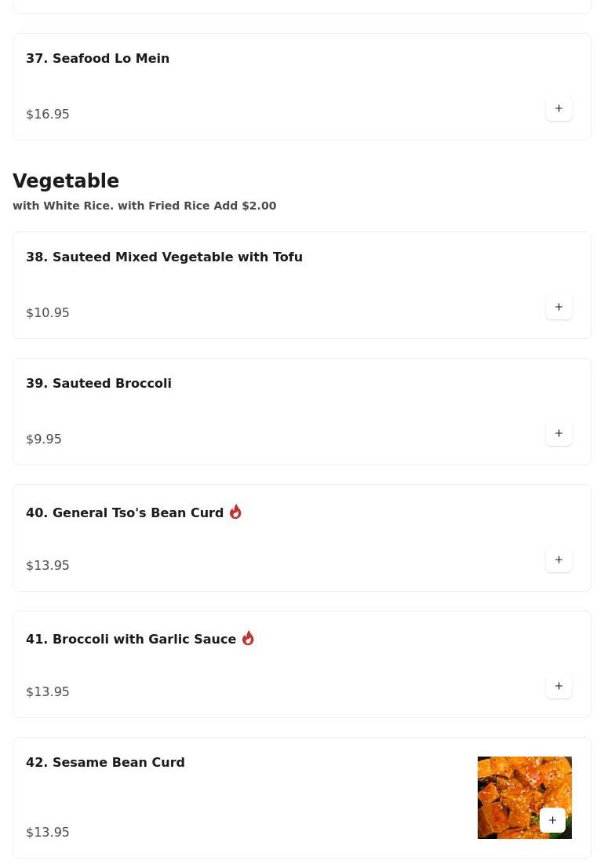
Task: Click the Vegetable section heading
Action: point(66,181)
